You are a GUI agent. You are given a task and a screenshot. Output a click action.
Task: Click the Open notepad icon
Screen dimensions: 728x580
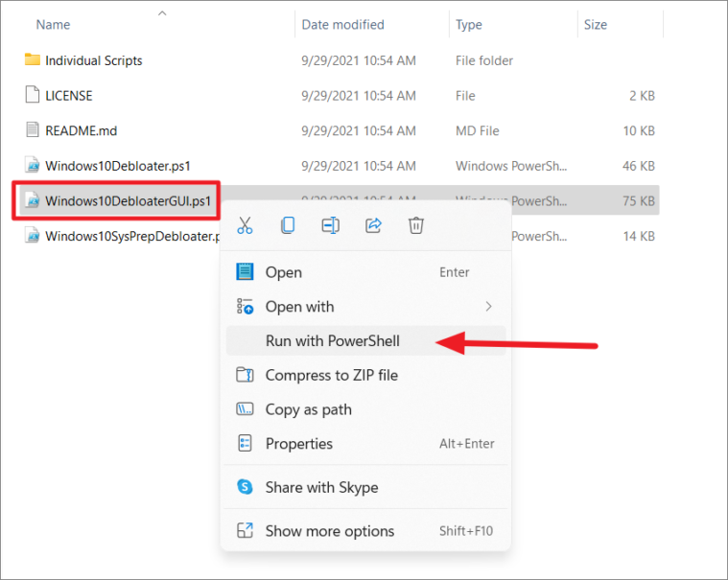tap(245, 272)
